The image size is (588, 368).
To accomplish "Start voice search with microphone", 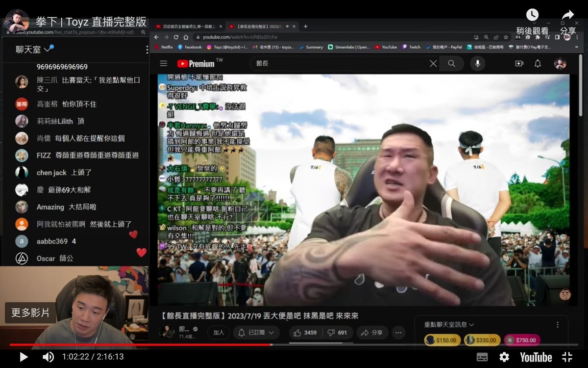I will pyautogui.click(x=477, y=63).
